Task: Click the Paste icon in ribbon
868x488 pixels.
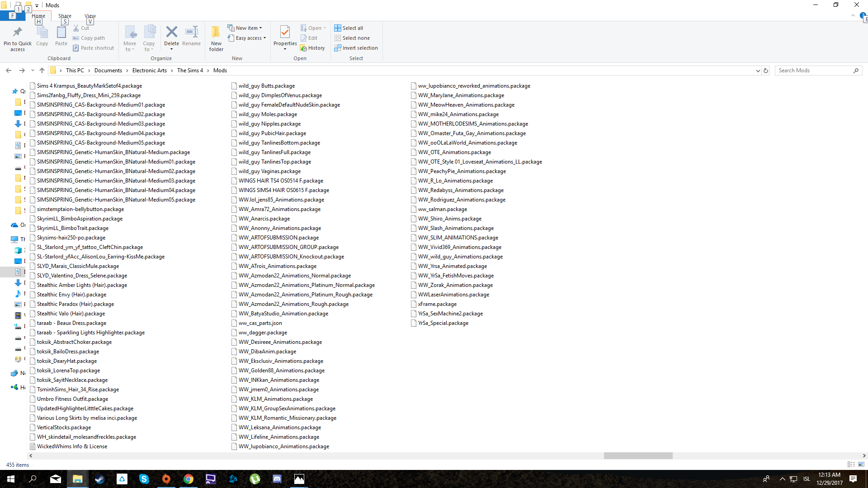Action: click(x=61, y=33)
